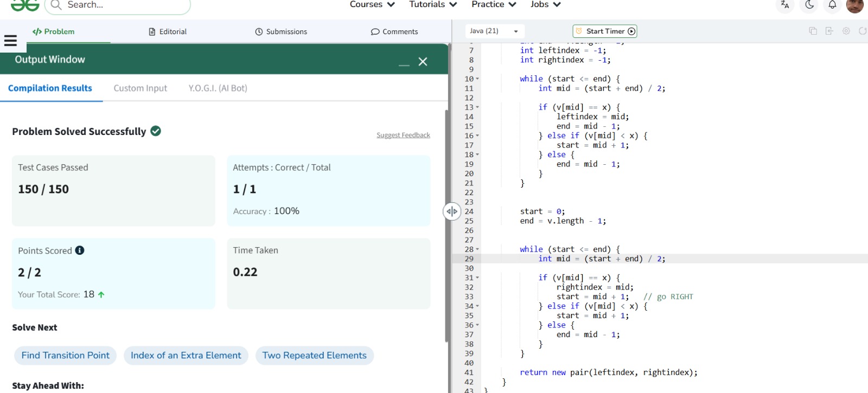Reset code with the refresh icon
The width and height of the screenshot is (868, 393).
pos(862,31)
